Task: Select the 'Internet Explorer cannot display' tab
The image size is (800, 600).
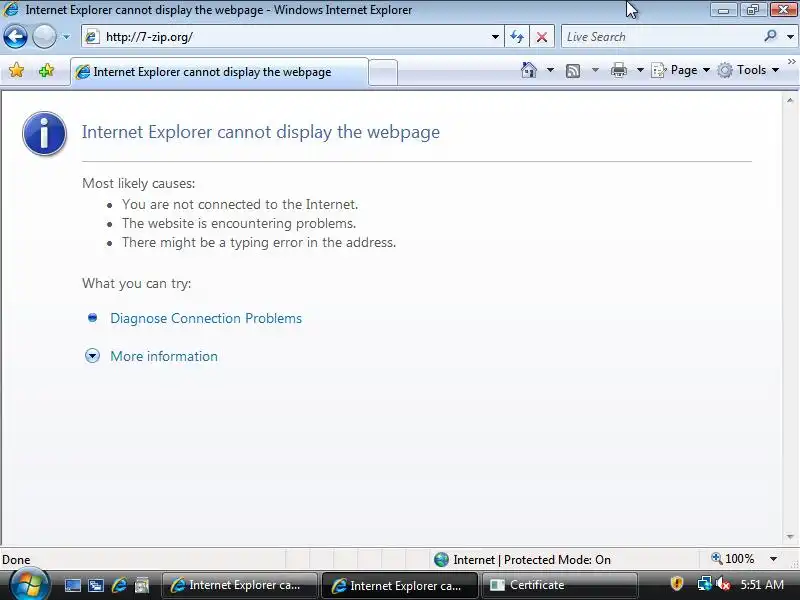Action: pos(219,72)
